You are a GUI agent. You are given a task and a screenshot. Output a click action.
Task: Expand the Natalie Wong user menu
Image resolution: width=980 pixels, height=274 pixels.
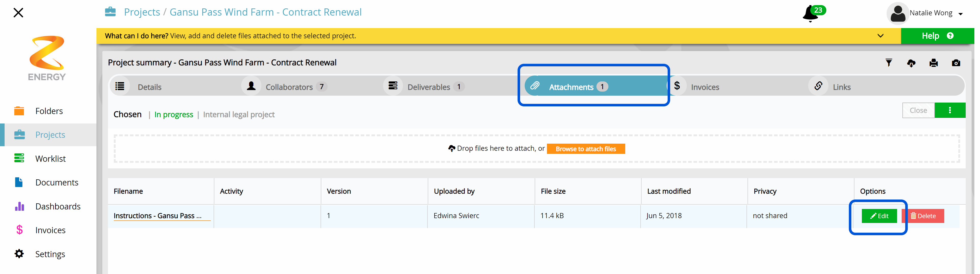936,13
